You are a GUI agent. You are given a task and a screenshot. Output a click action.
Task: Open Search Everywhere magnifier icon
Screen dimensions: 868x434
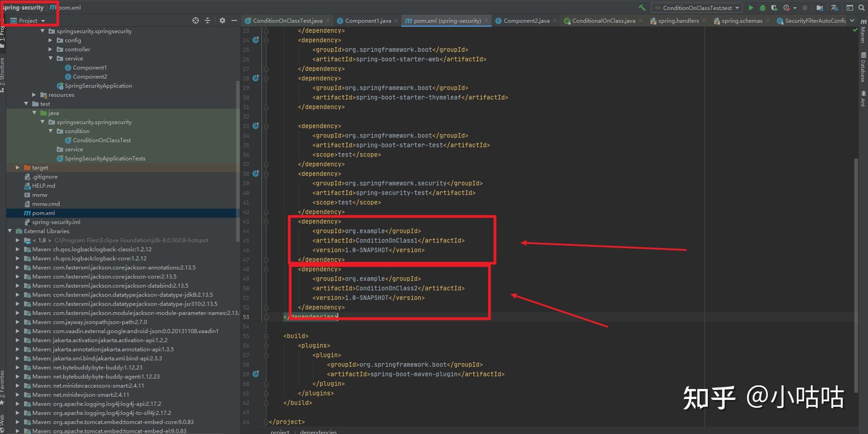click(862, 8)
